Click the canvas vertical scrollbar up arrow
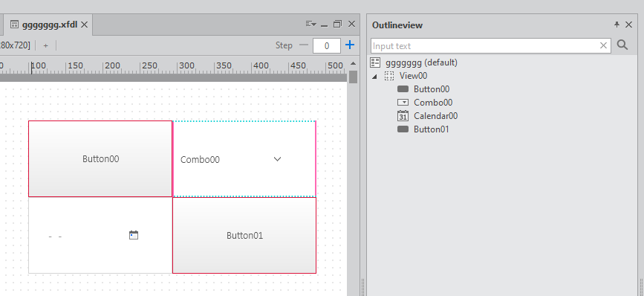 tap(354, 63)
